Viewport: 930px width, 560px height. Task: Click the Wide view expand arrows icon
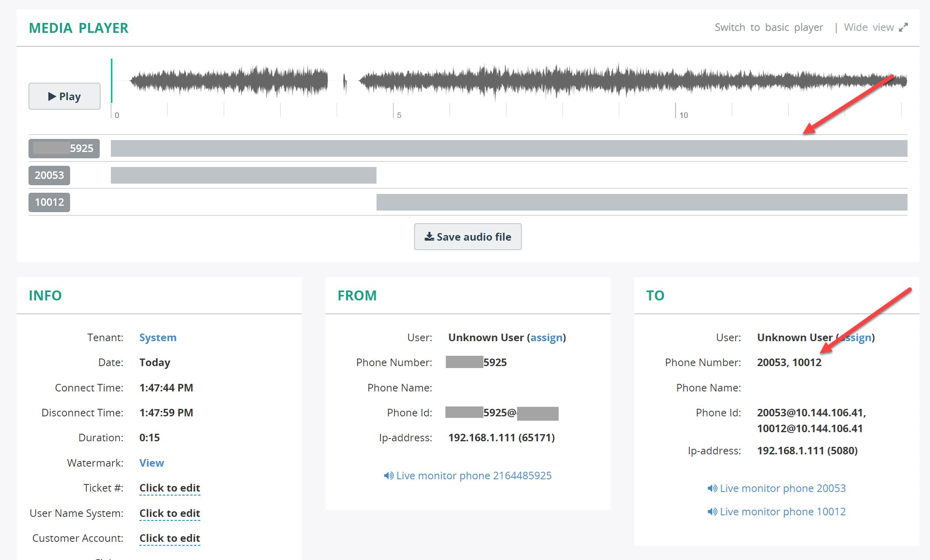[903, 27]
